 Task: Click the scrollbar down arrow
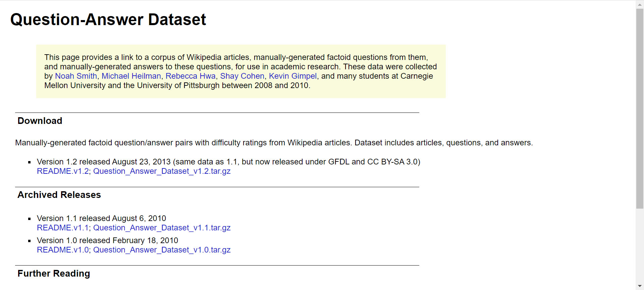tap(640, 286)
